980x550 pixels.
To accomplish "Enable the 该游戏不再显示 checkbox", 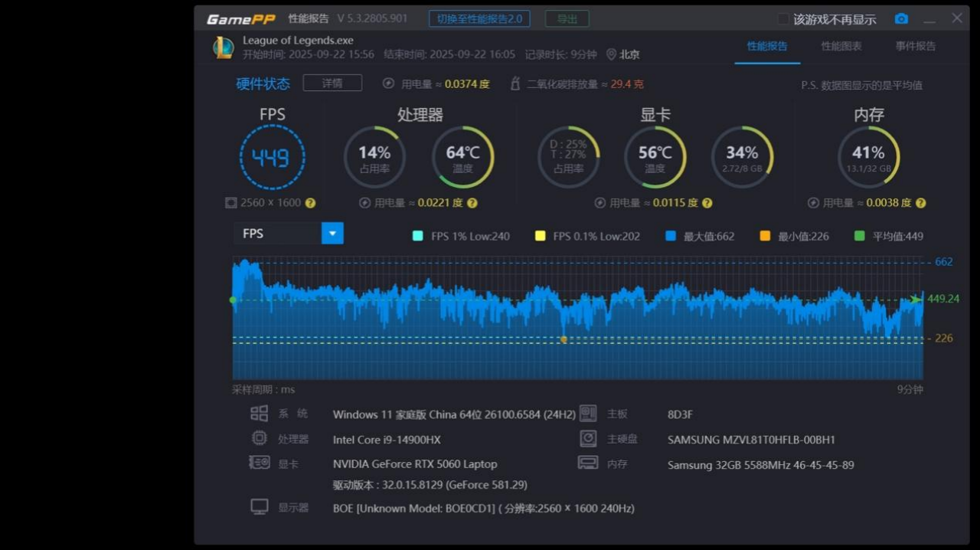I will coord(783,19).
